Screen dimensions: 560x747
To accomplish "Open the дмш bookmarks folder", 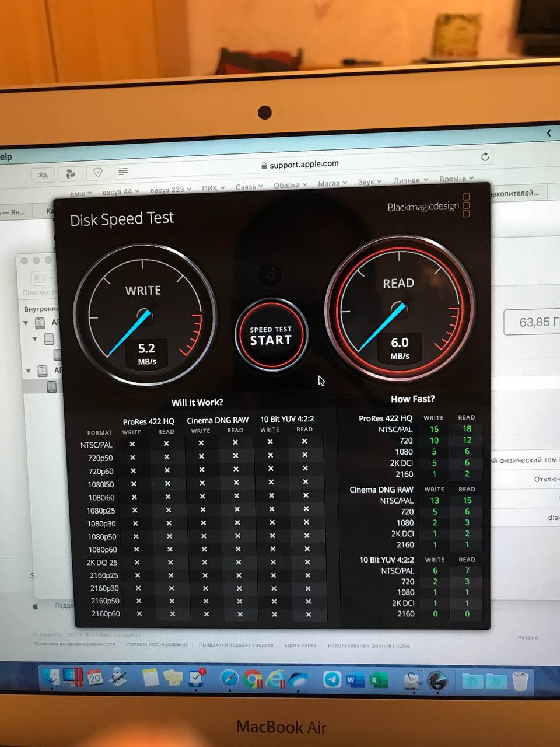I will [81, 193].
